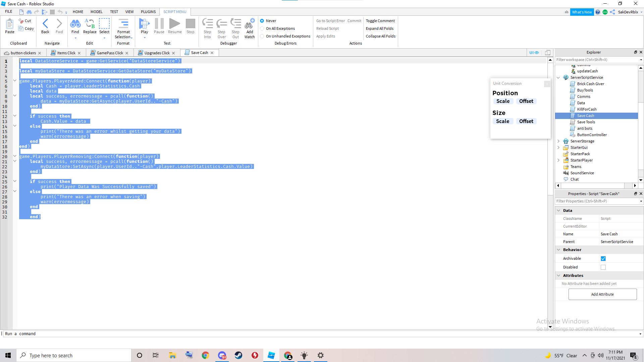Click the Windows search box
This screenshot has height=362, width=644.
(74, 355)
